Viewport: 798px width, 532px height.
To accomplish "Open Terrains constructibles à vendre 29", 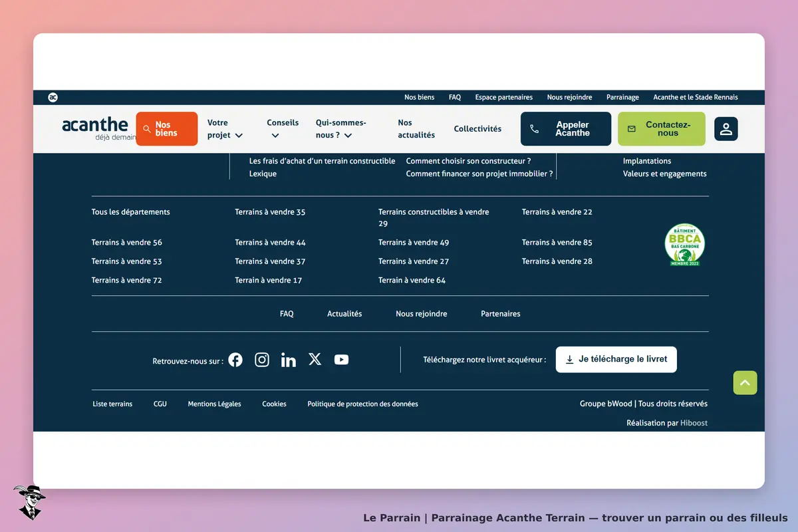I will pos(434,217).
